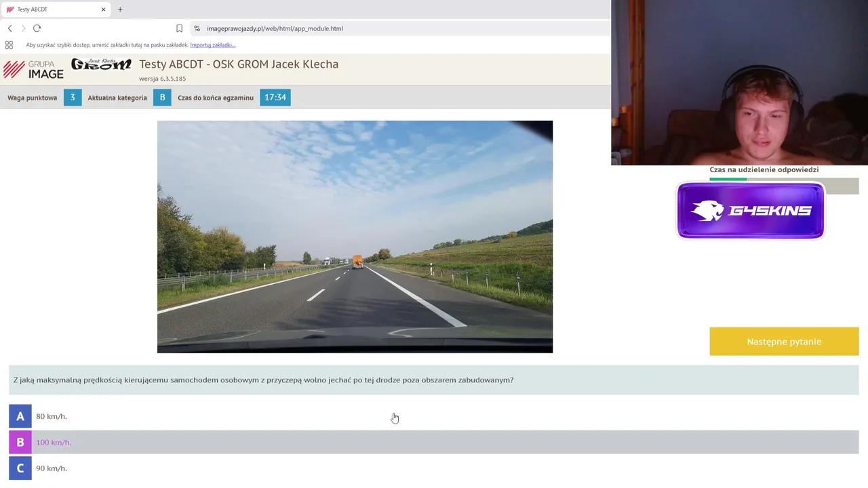Click the Aktualna kategoria label
The height and width of the screenshot is (488, 868).
[x=117, y=98]
